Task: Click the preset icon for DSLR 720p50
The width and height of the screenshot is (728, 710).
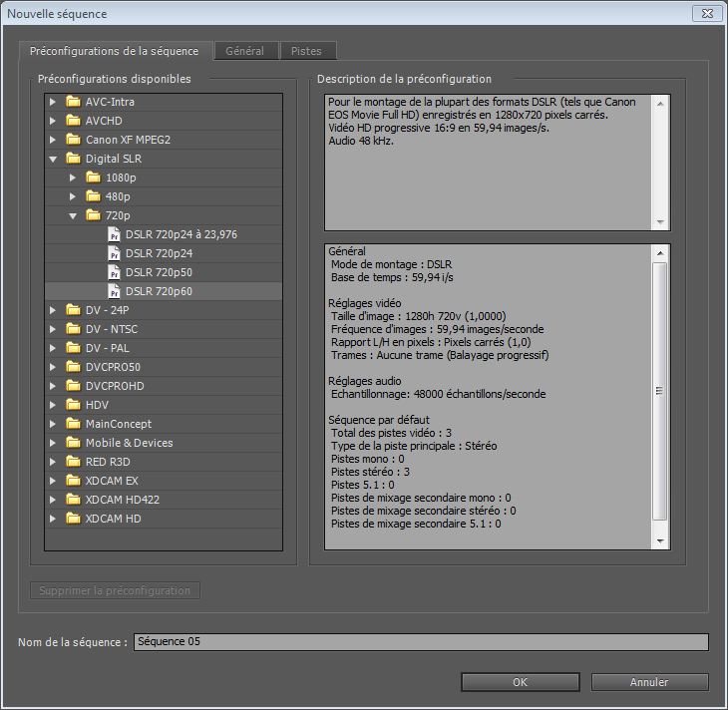Action: click(x=114, y=272)
